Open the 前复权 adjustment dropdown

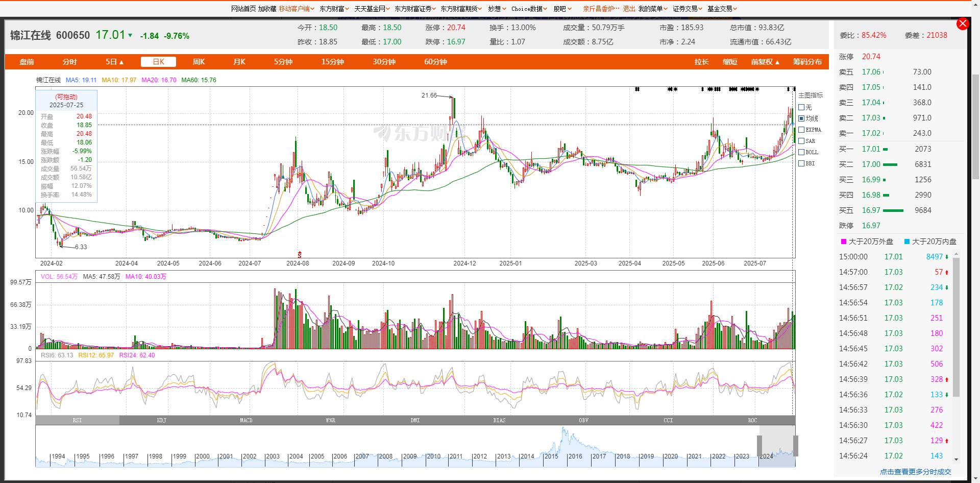coord(765,62)
